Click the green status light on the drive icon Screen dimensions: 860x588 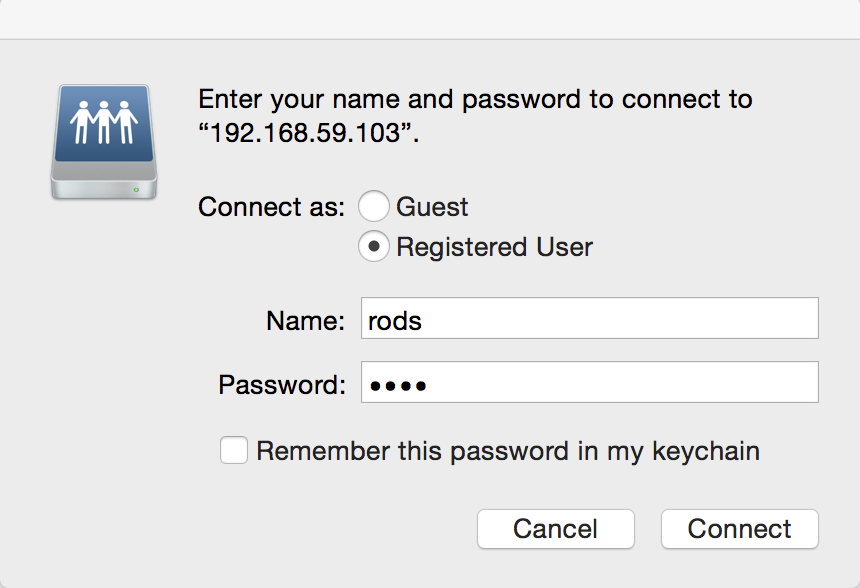tap(136, 188)
